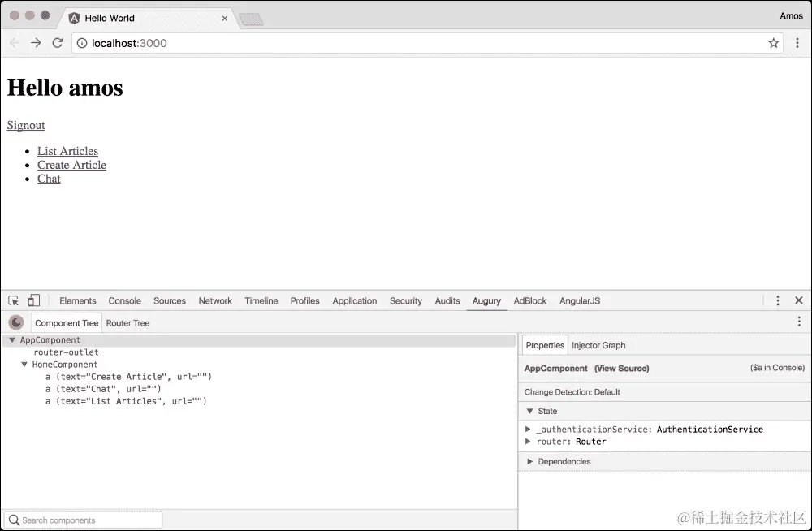Open the Network panel
Image resolution: width=812 pixels, height=531 pixels.
215,301
